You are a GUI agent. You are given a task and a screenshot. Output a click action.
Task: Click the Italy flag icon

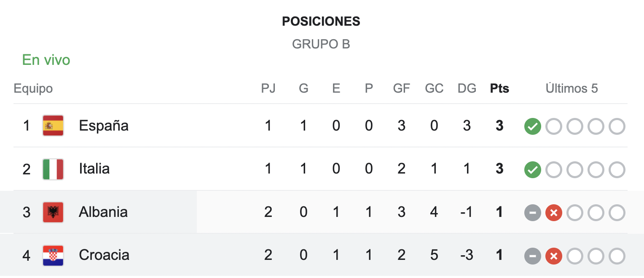53,169
